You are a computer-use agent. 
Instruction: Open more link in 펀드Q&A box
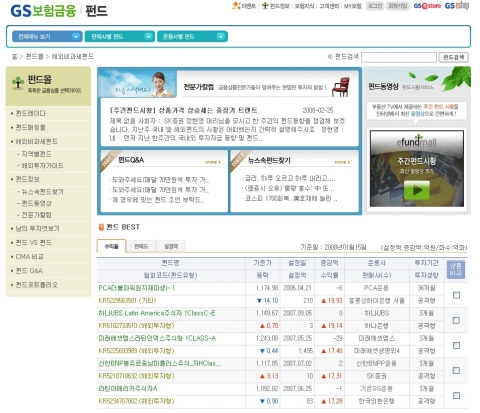[x=213, y=162]
